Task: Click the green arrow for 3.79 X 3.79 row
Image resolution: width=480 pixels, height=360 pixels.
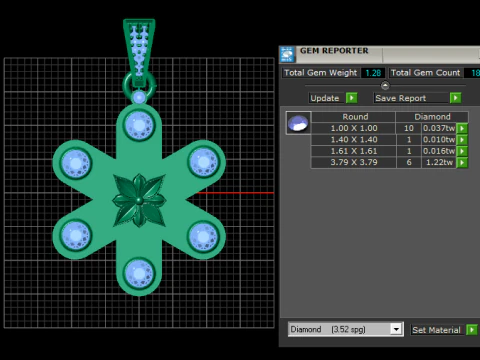Action: click(x=462, y=162)
